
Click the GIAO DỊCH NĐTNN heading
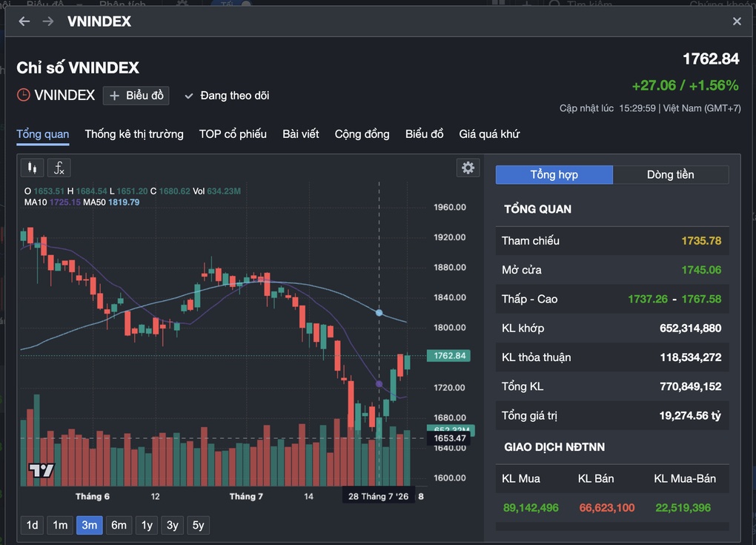pyautogui.click(x=554, y=447)
